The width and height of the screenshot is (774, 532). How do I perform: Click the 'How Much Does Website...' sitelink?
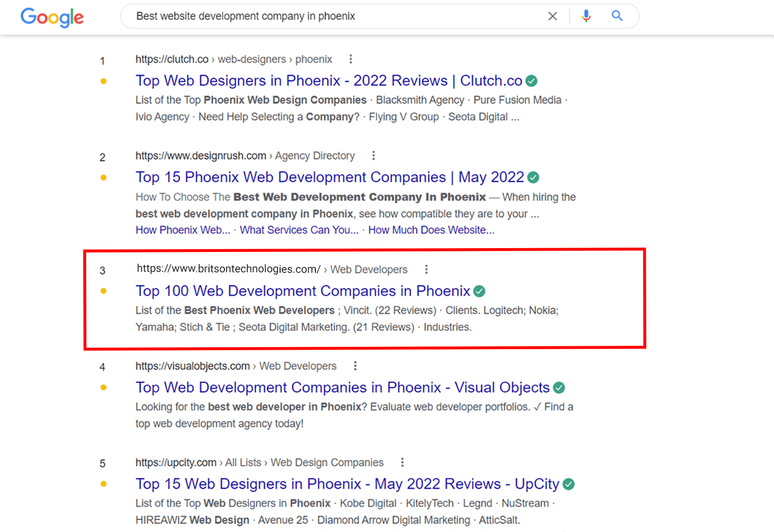(431, 230)
